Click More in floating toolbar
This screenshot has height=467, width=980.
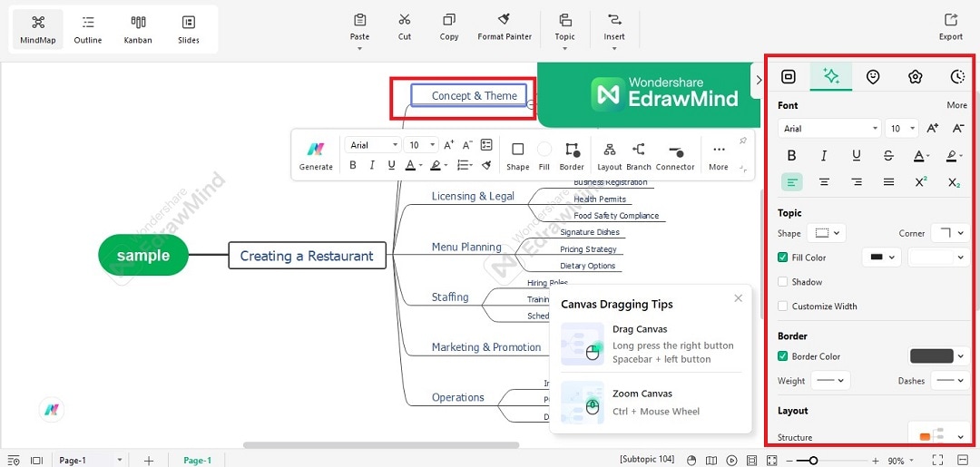point(719,156)
